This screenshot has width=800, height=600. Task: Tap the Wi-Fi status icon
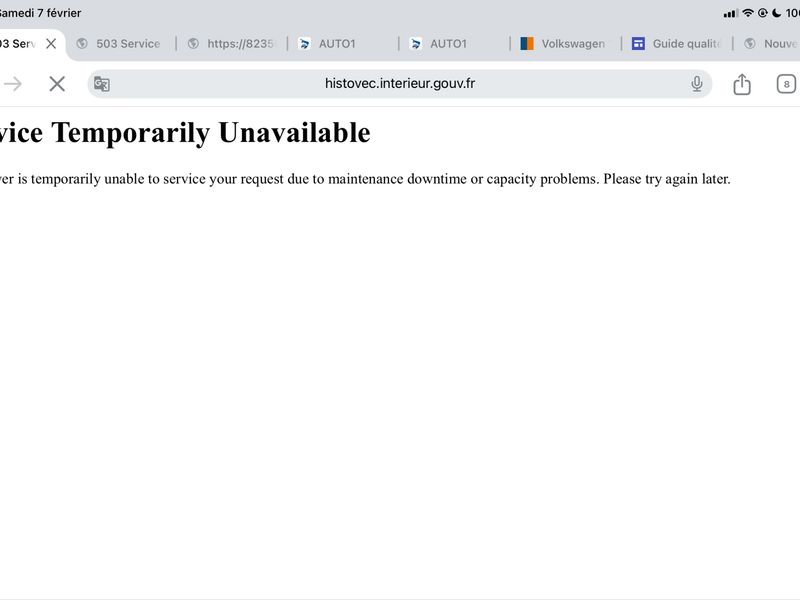pos(747,13)
